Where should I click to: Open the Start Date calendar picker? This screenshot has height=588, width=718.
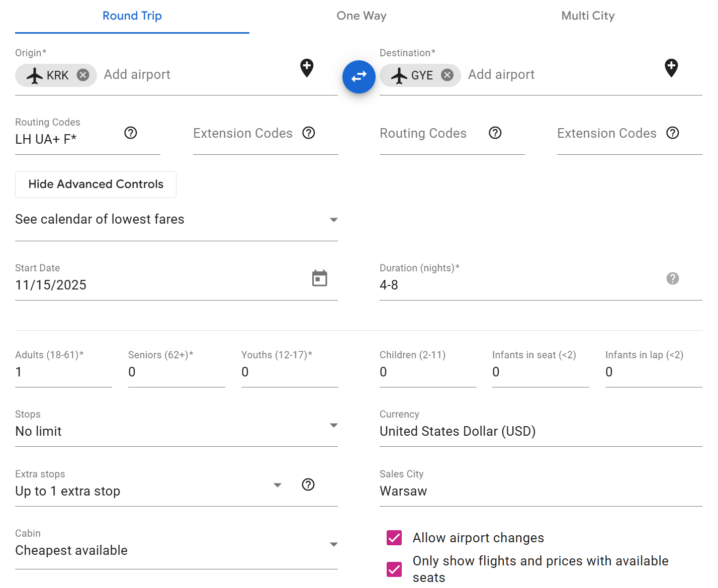point(320,278)
